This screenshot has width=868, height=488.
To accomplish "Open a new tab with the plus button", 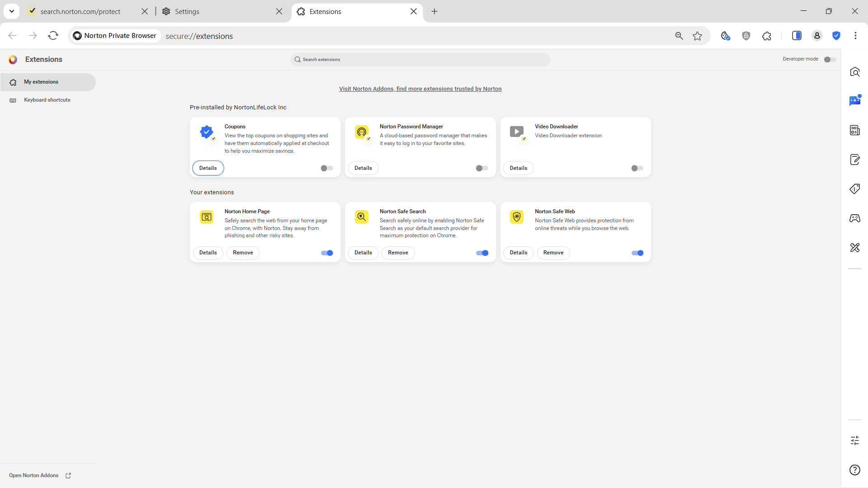I will (434, 11).
